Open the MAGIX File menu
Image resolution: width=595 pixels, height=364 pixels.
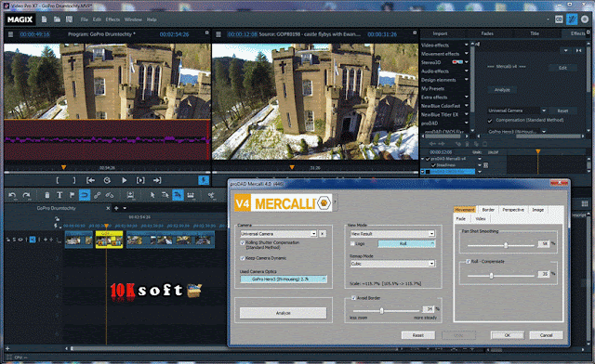click(x=85, y=19)
